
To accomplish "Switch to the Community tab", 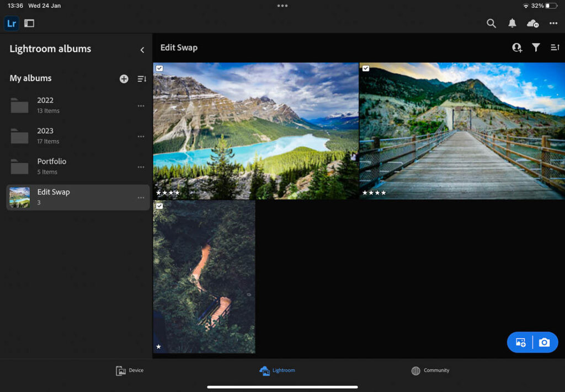I will (x=430, y=370).
